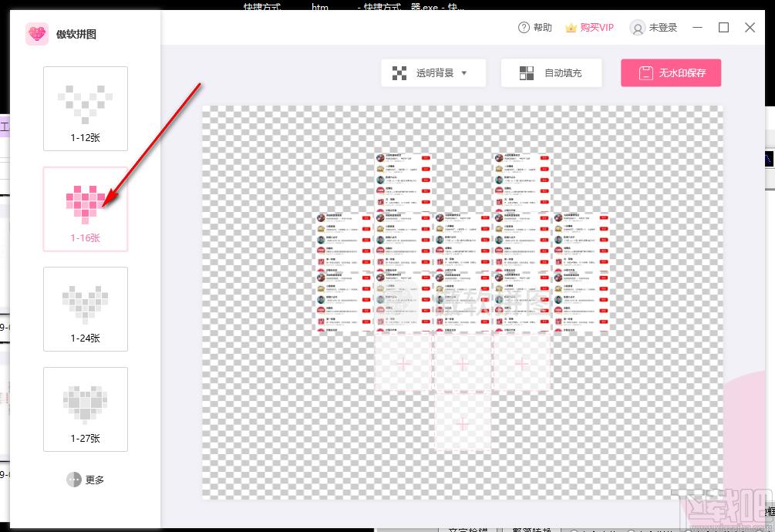Minimize the 傲软拼图 window
The image size is (775, 532).
[698, 28]
